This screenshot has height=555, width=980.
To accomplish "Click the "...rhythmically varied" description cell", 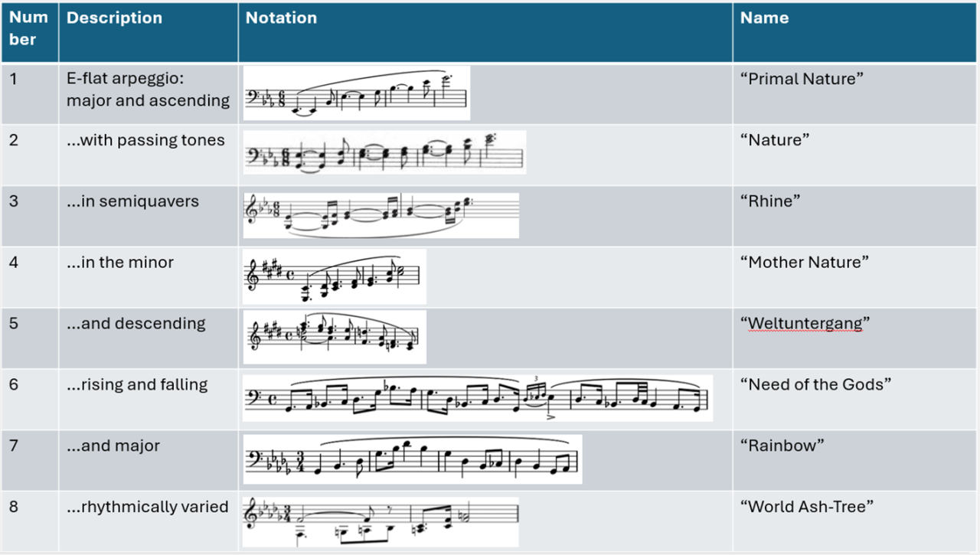I will point(149,521).
